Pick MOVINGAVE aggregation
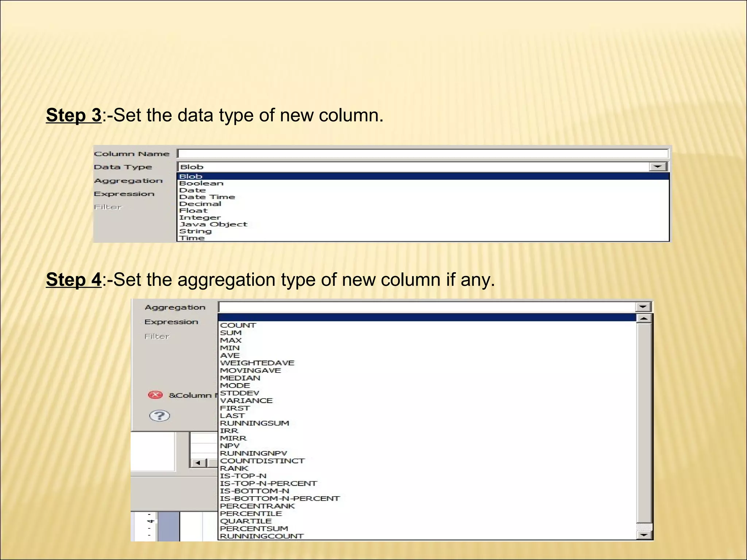This screenshot has height=560, width=747. pyautogui.click(x=427, y=370)
